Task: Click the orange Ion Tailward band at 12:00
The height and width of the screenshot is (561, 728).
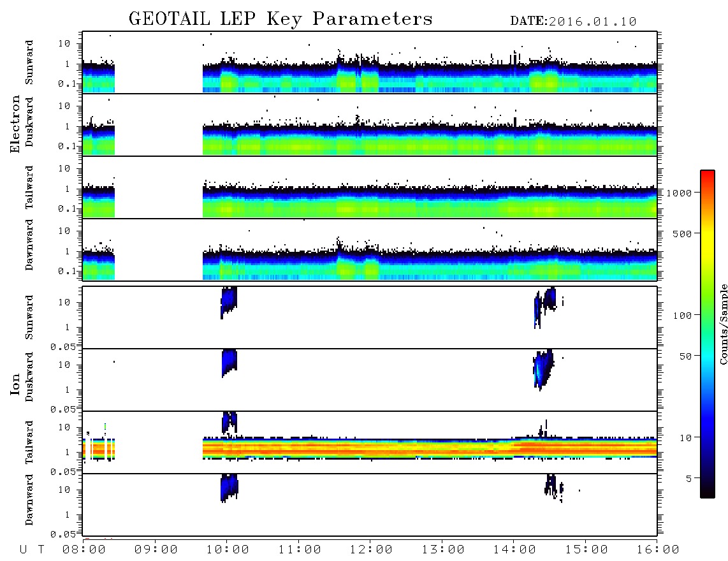Action: [371, 449]
